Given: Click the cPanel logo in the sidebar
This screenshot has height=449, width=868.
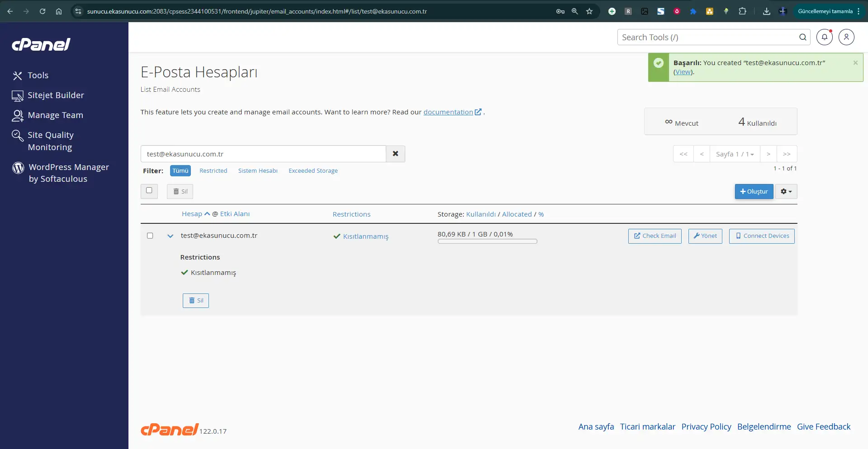Looking at the screenshot, I should pos(41,44).
